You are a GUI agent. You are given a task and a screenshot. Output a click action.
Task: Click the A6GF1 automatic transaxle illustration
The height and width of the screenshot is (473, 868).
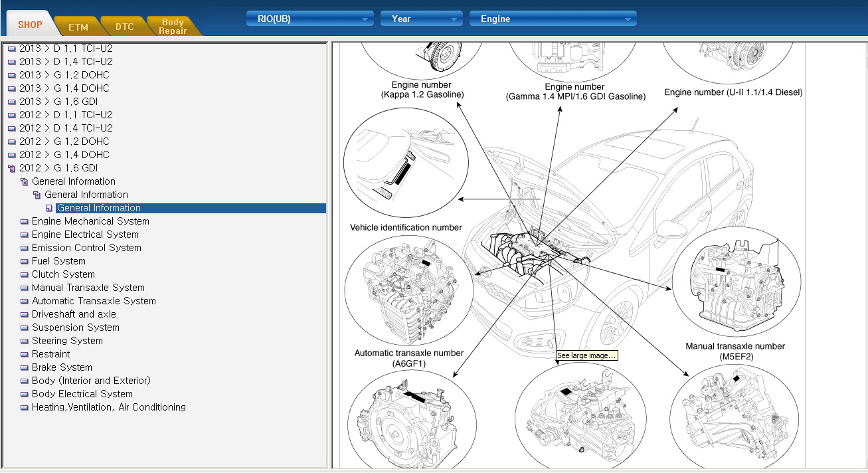409,290
